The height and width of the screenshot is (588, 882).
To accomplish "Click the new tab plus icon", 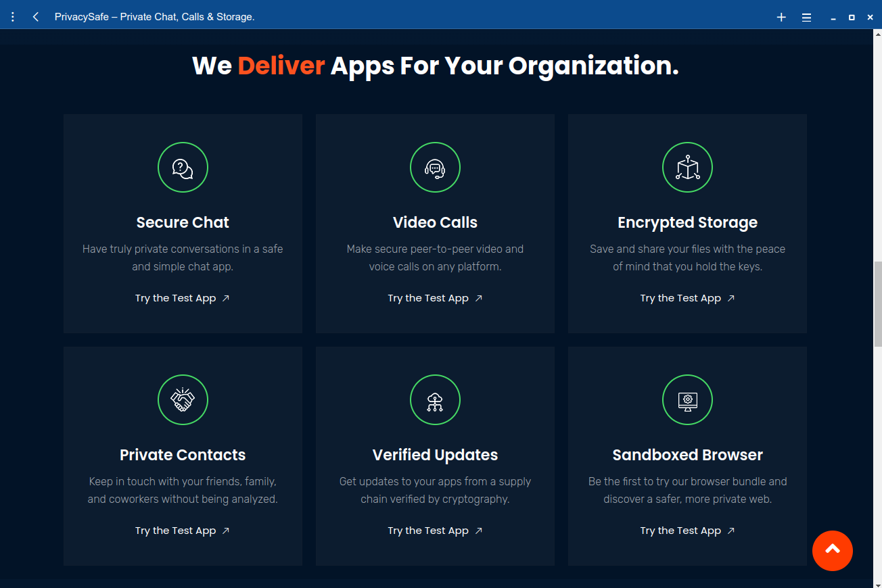I will coord(781,17).
